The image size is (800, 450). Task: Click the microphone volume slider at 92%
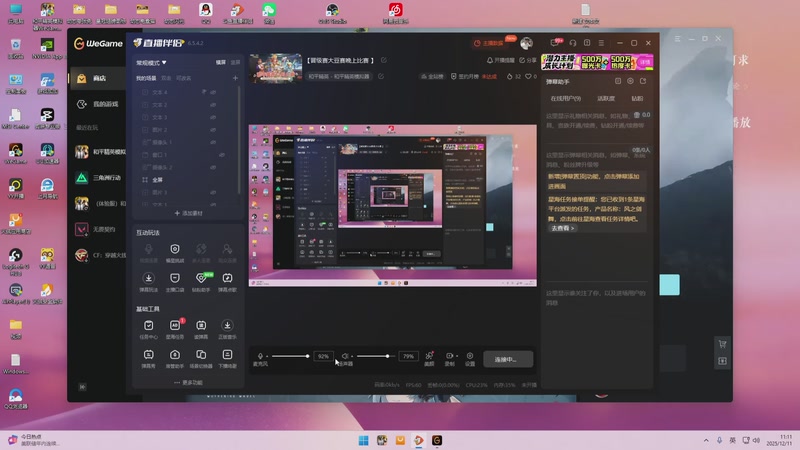pos(290,356)
